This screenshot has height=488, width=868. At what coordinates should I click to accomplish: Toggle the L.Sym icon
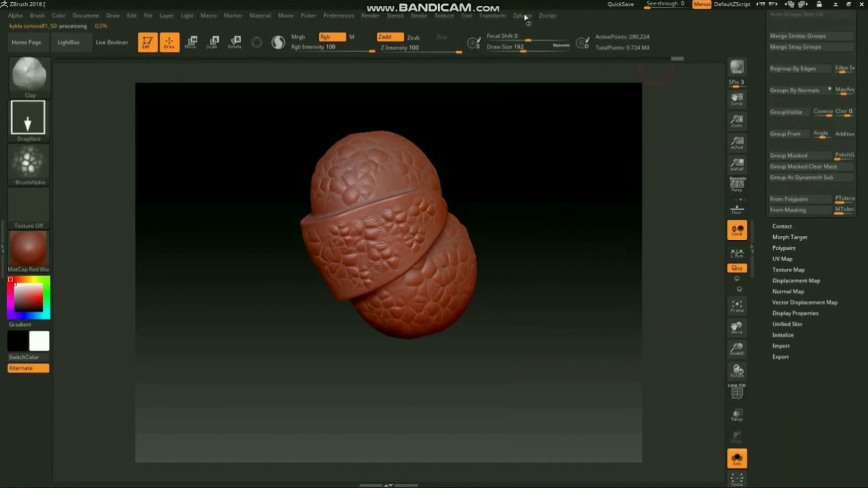tap(737, 253)
